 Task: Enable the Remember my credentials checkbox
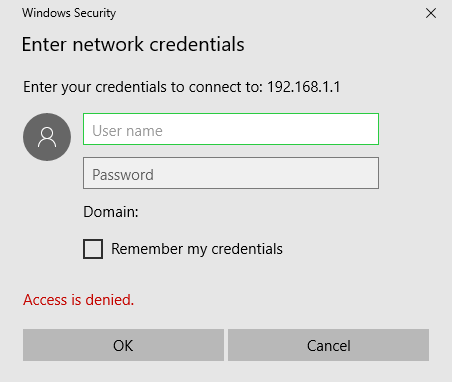(x=93, y=249)
